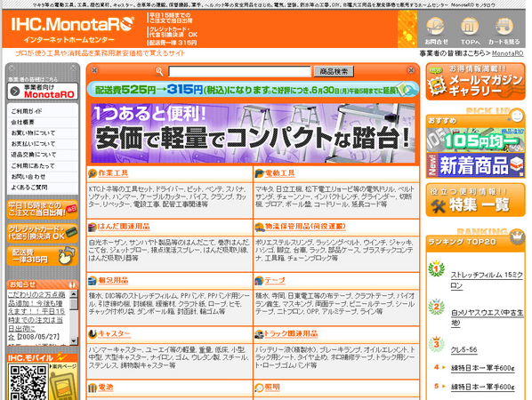Focus the product search text field

pos(239,71)
